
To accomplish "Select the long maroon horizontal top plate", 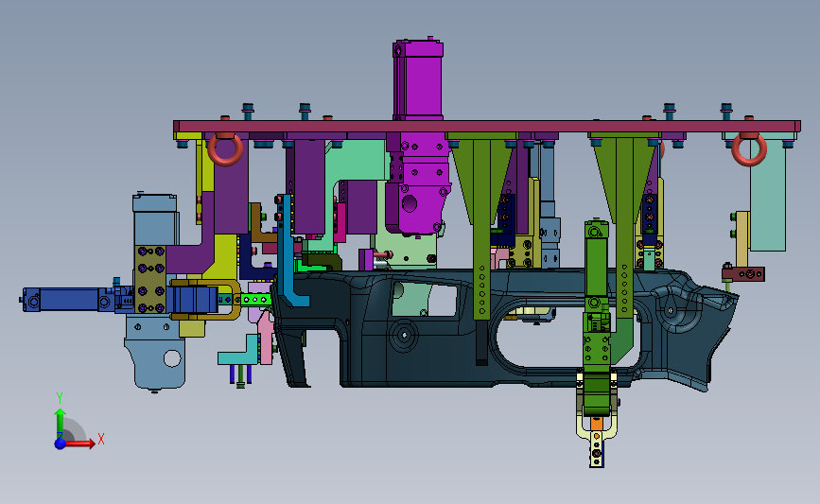I will [x=487, y=127].
